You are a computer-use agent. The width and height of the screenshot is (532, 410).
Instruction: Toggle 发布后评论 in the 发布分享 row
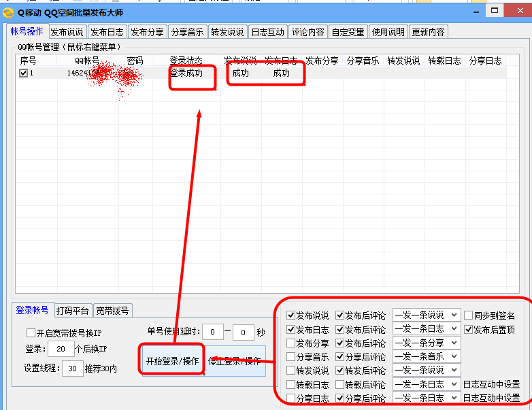339,343
